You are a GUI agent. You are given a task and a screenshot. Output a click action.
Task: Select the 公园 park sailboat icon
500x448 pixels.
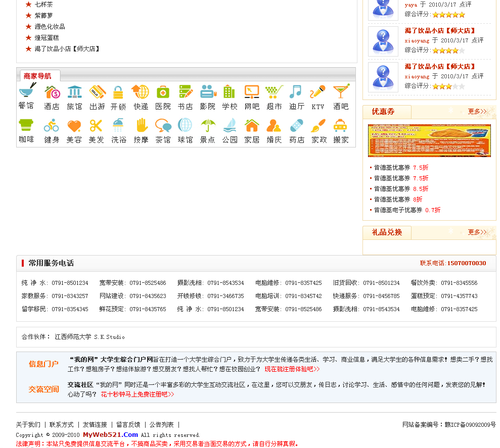click(230, 125)
